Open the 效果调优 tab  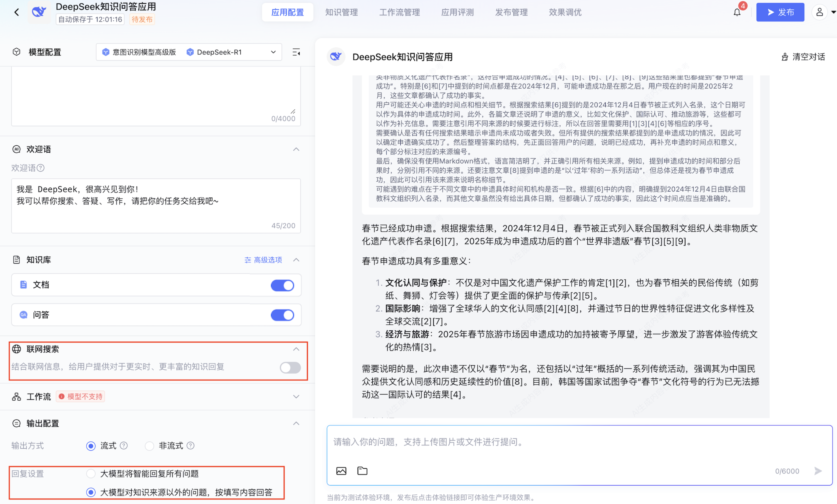(565, 12)
